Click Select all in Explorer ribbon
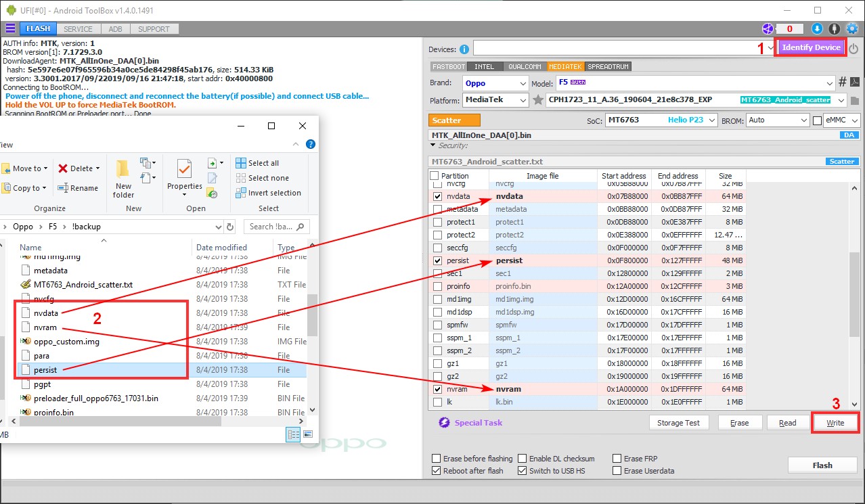 [257, 163]
